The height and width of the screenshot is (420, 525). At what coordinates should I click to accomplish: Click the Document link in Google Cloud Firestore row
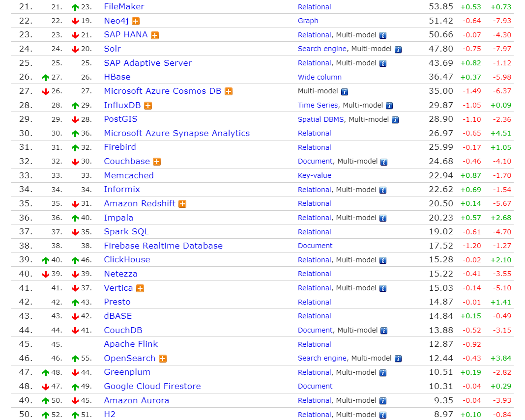pyautogui.click(x=315, y=386)
